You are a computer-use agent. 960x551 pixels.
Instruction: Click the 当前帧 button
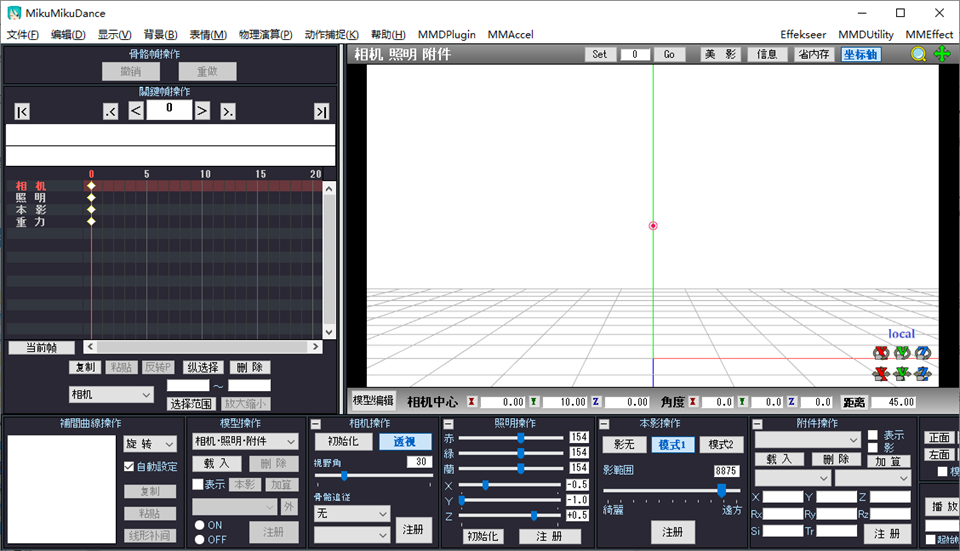(42, 348)
